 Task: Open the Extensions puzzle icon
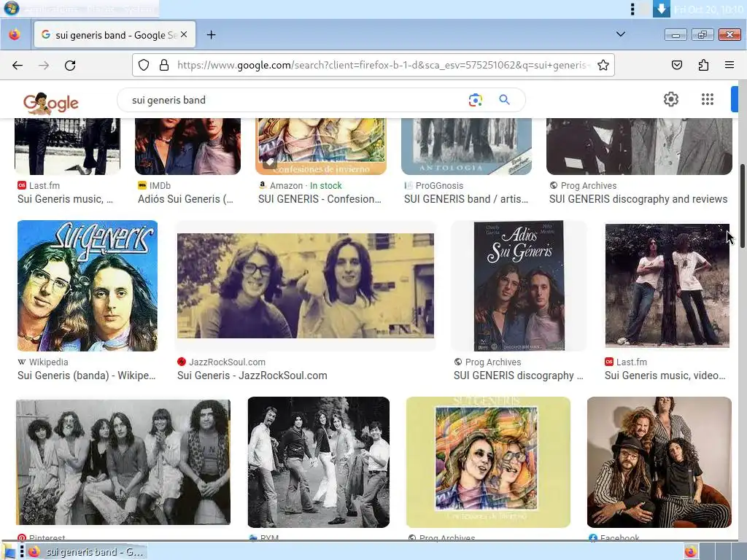pyautogui.click(x=703, y=65)
